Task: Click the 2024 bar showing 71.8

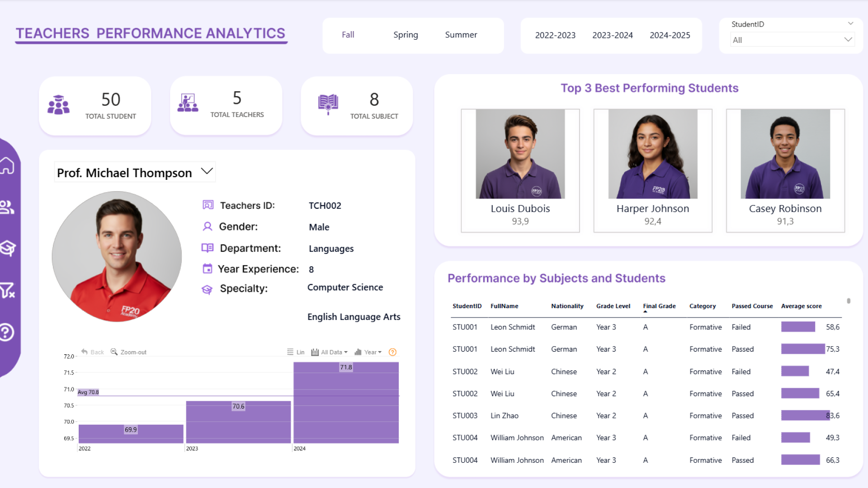Action: 346,403
